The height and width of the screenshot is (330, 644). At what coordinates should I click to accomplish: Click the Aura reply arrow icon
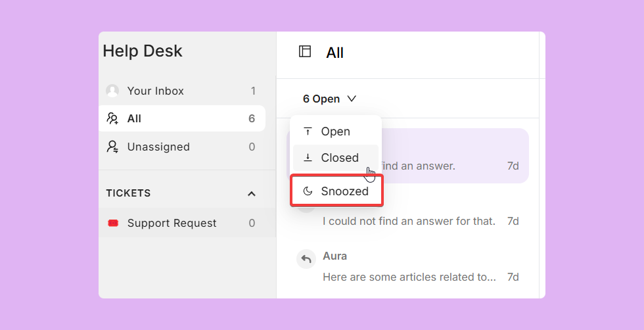pyautogui.click(x=306, y=259)
